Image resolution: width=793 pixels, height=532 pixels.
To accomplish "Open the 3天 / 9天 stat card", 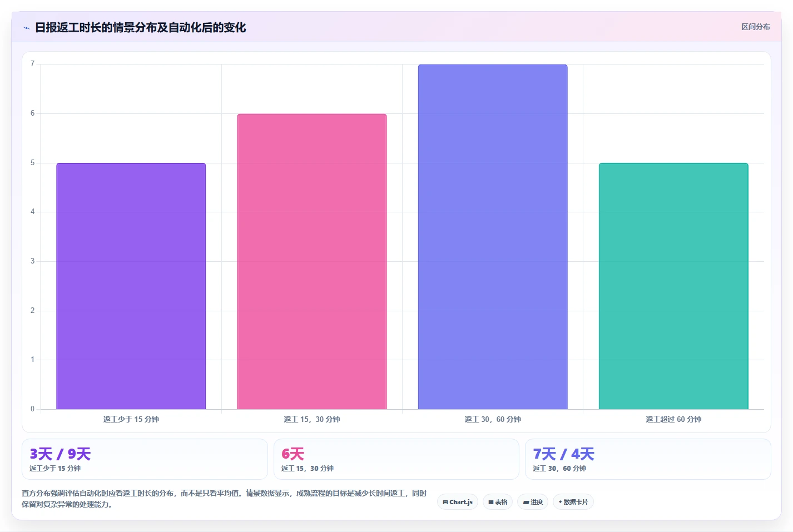I will tap(145, 459).
